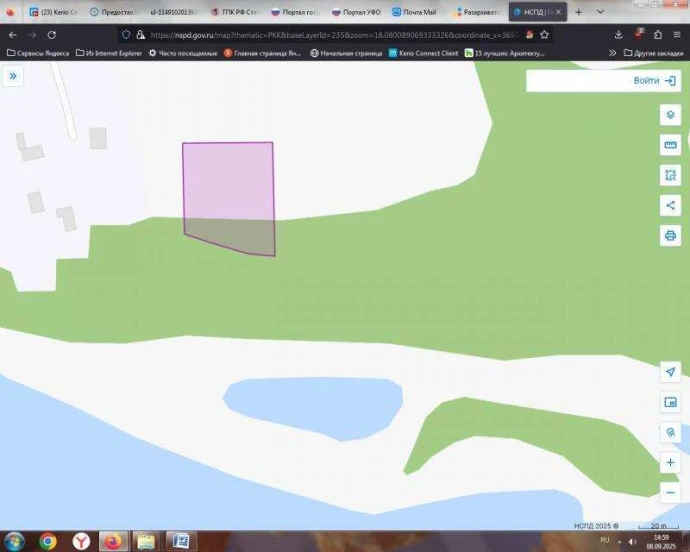Viewport: 690px width, 552px height.
Task: Switch to the Портал УФО tab
Action: pyautogui.click(x=355, y=12)
